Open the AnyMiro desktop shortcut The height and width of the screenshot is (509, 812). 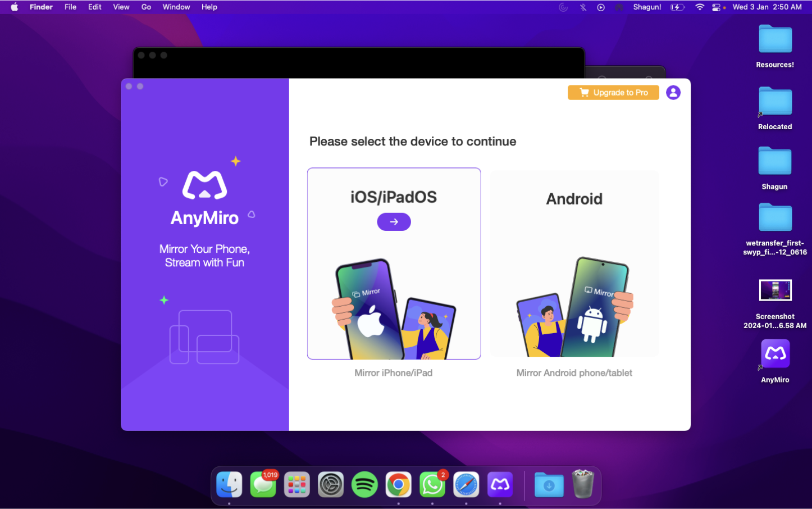[x=775, y=354]
